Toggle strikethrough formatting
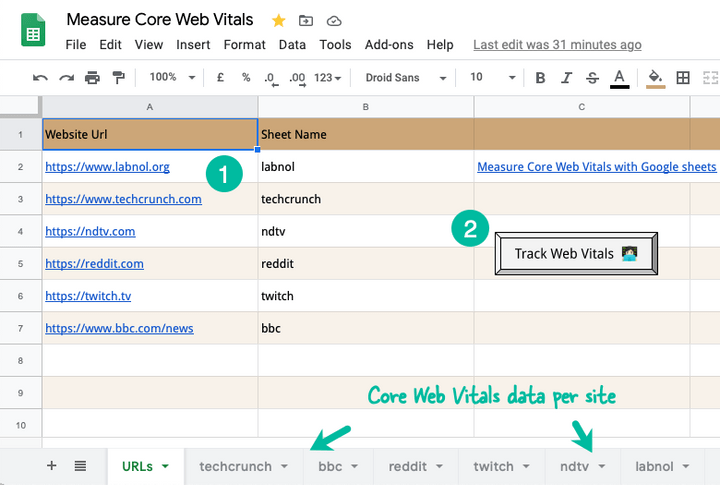720x485 pixels. click(592, 78)
